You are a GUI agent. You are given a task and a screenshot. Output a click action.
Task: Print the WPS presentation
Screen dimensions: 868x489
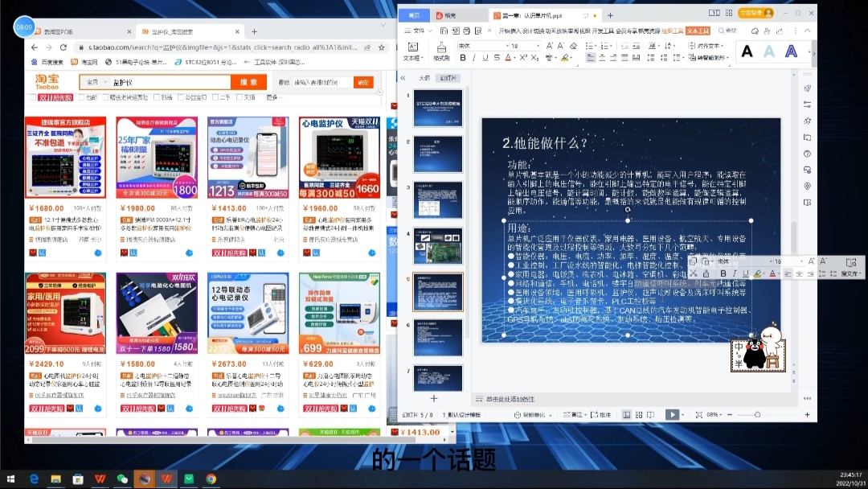coord(467,31)
